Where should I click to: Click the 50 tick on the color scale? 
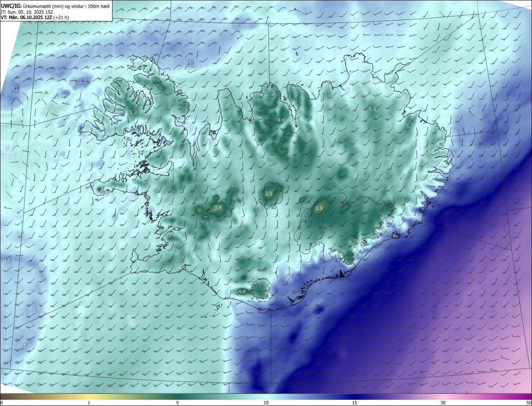pos(529,403)
